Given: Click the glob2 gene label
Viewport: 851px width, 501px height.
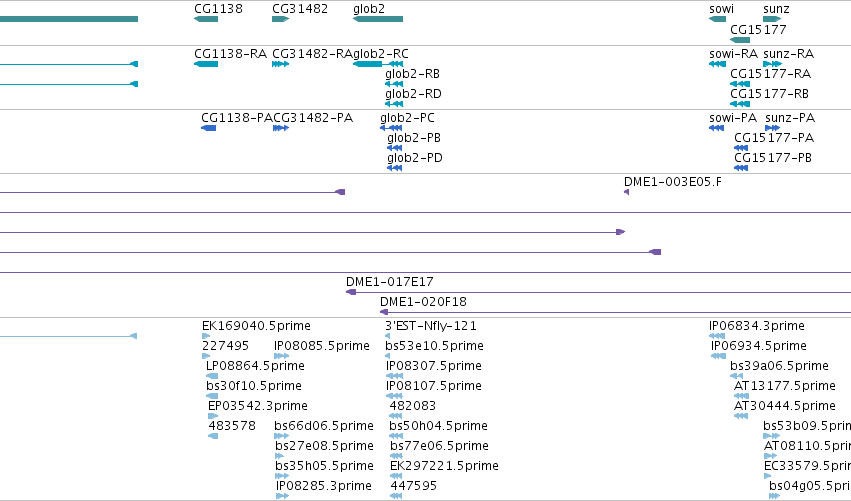Looking at the screenshot, I should [x=369, y=9].
